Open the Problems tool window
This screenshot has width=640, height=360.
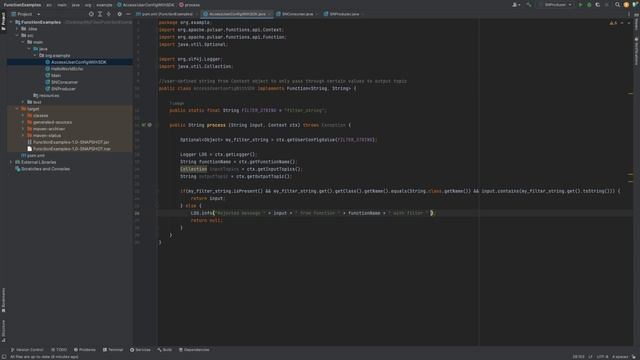point(84,350)
